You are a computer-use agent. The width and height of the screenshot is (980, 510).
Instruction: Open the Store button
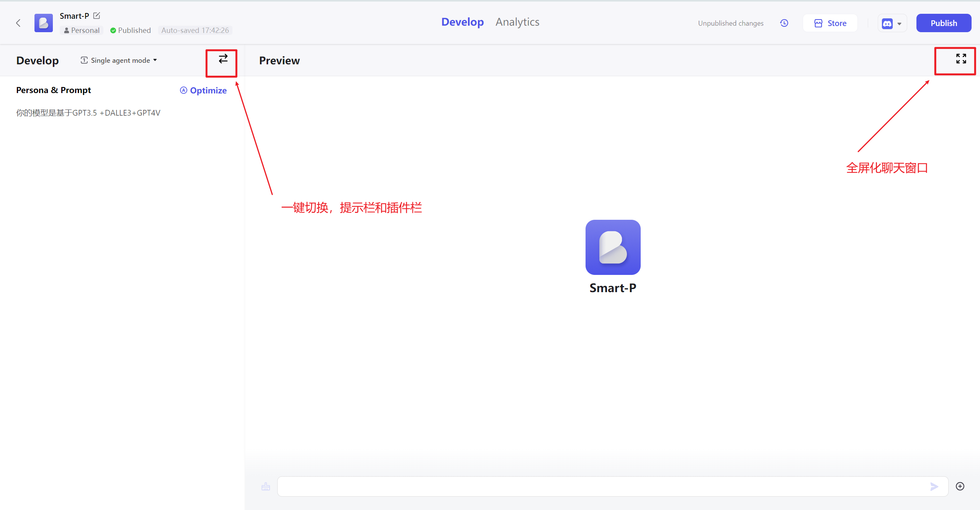(x=830, y=23)
